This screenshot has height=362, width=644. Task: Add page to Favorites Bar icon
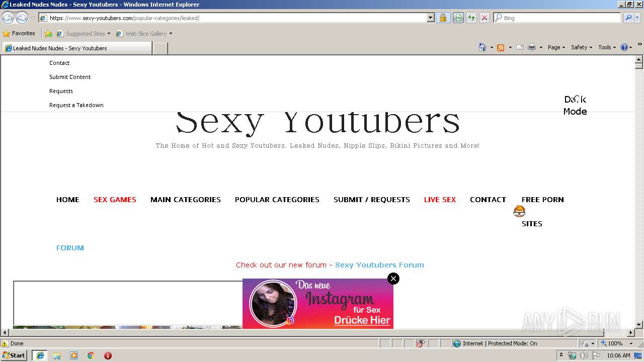tap(48, 34)
